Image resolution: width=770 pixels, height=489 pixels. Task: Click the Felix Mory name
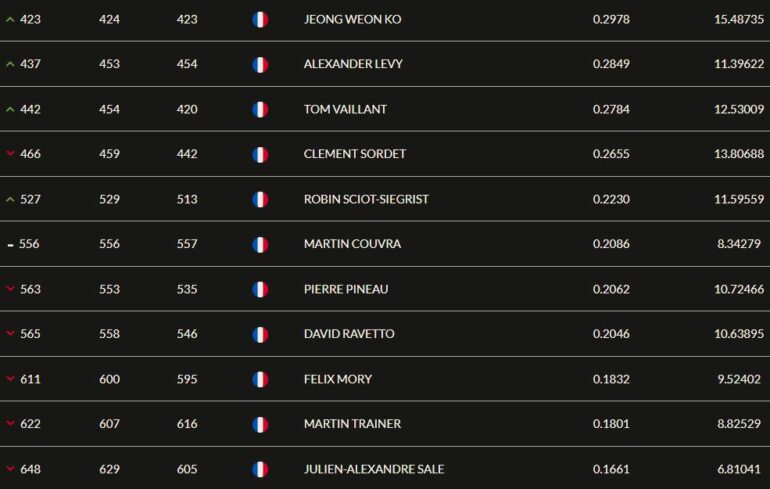point(338,379)
